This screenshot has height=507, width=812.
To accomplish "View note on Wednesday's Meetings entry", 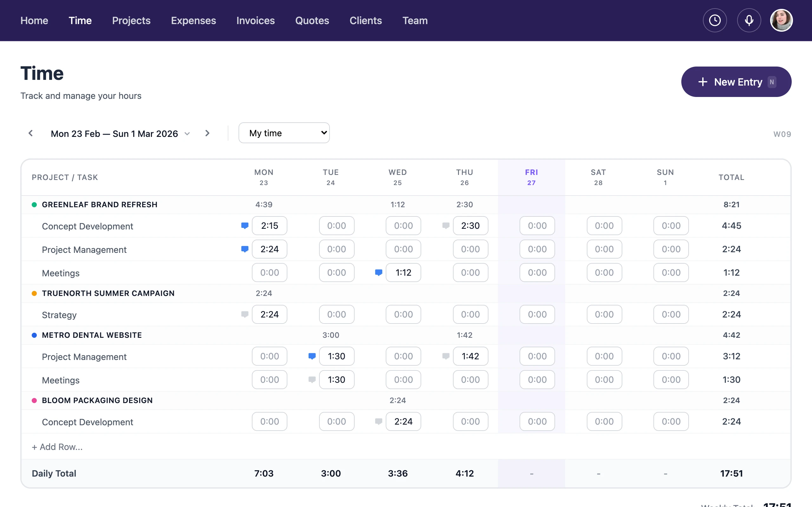I will coord(378,273).
